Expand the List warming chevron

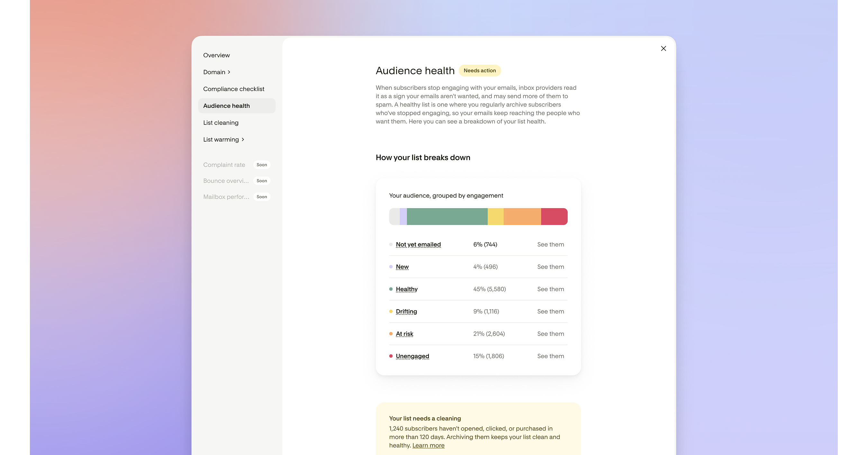tap(243, 140)
